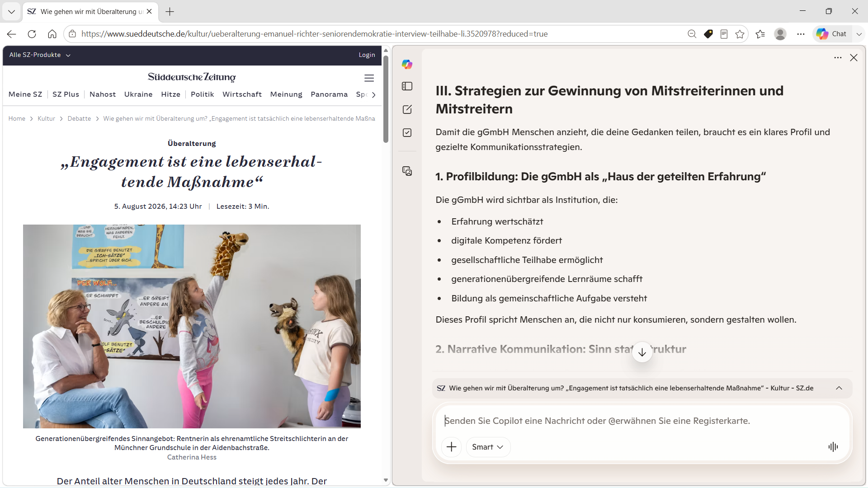Click the Kultur breadcrumb
Viewport: 868px width, 488px height.
pos(46,119)
